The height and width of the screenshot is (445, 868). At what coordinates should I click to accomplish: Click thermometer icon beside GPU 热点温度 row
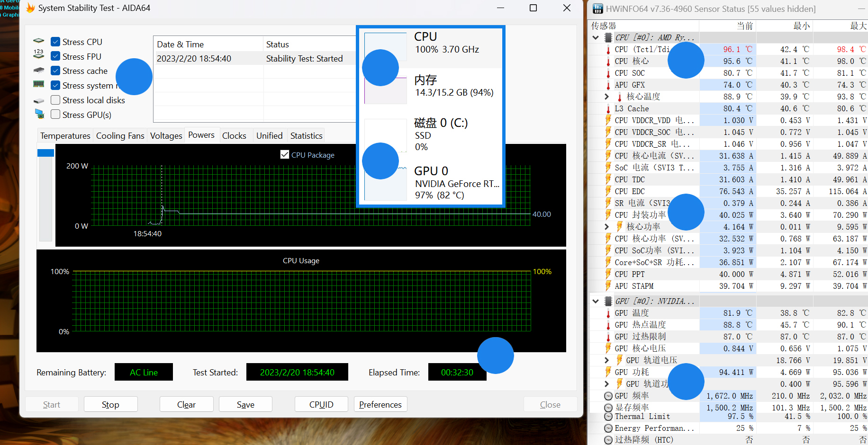point(608,325)
